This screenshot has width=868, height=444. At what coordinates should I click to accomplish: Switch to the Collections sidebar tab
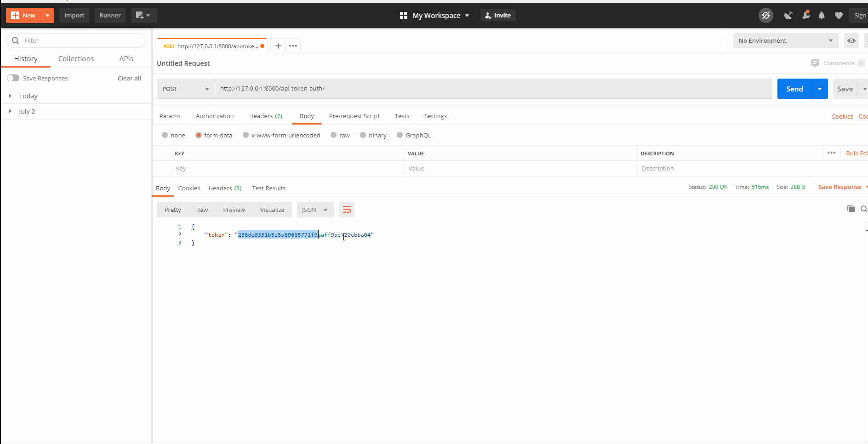76,58
